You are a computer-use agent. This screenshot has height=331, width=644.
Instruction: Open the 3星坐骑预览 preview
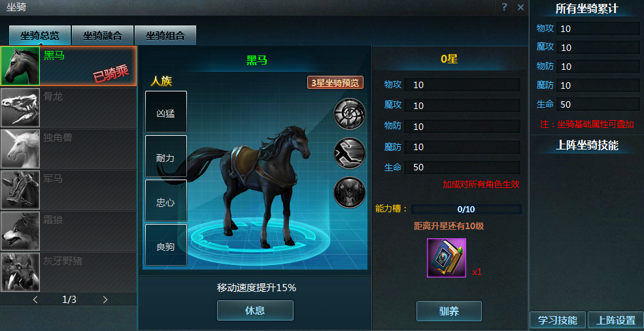[x=335, y=82]
